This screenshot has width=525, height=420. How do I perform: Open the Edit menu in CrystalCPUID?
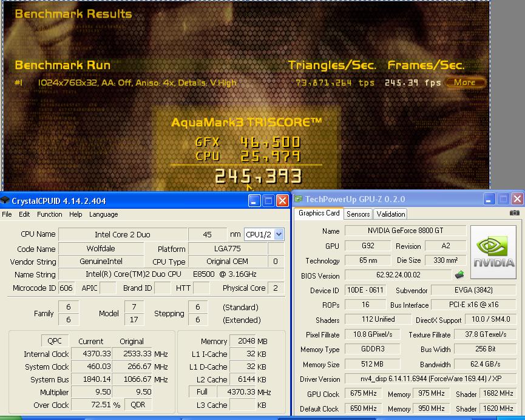(x=24, y=214)
